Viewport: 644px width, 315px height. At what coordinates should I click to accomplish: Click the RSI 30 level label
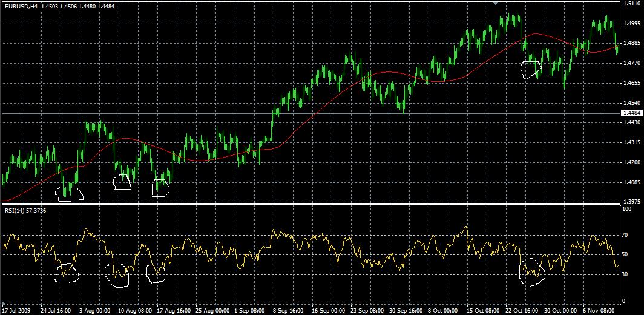click(x=626, y=274)
